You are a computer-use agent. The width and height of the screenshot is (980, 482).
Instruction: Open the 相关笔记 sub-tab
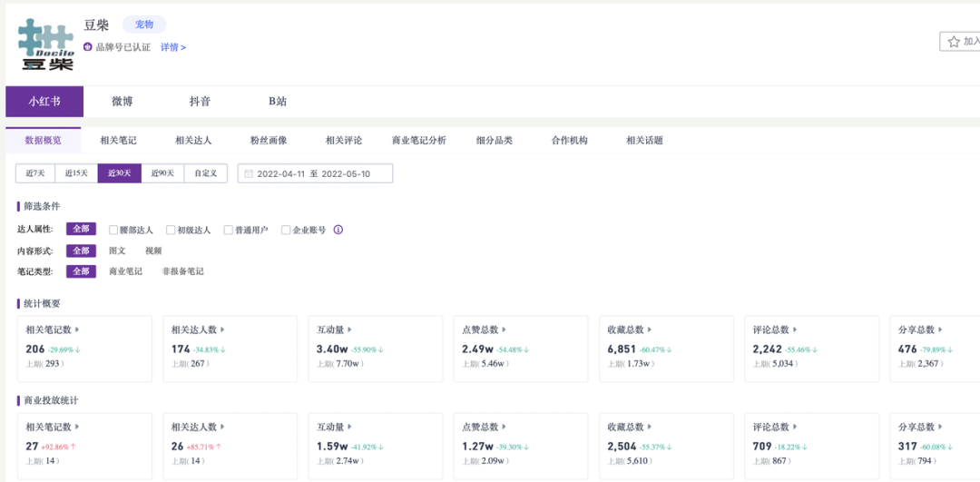tap(118, 141)
